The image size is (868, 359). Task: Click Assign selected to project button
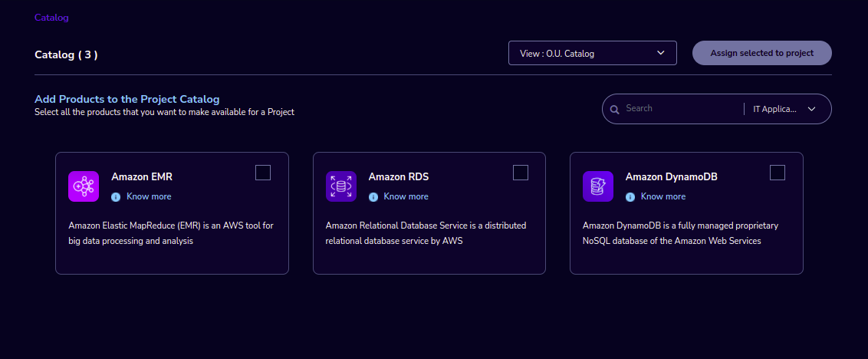[x=761, y=53]
